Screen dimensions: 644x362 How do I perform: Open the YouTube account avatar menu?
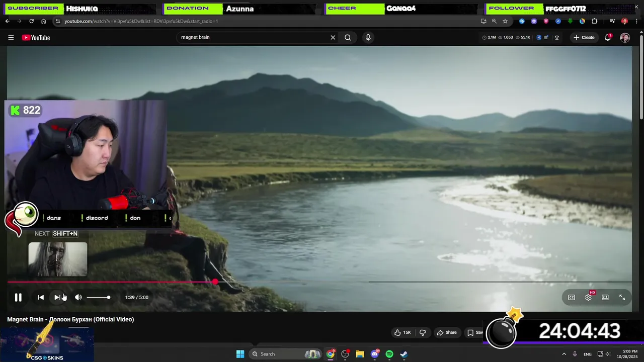(x=625, y=38)
